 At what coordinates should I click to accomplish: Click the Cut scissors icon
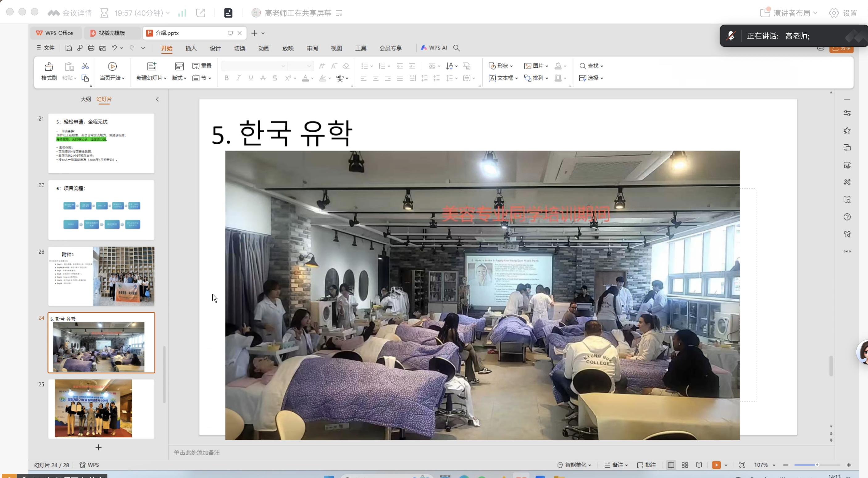pos(85,66)
